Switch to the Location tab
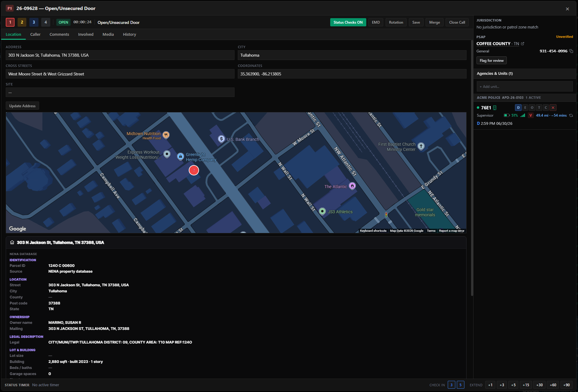The image size is (578, 392). pos(13,35)
